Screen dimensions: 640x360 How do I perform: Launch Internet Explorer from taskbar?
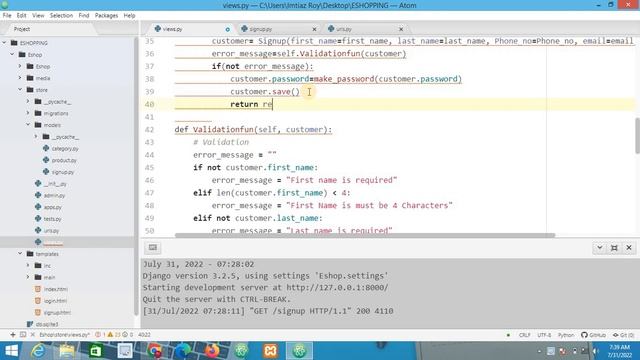38,351
